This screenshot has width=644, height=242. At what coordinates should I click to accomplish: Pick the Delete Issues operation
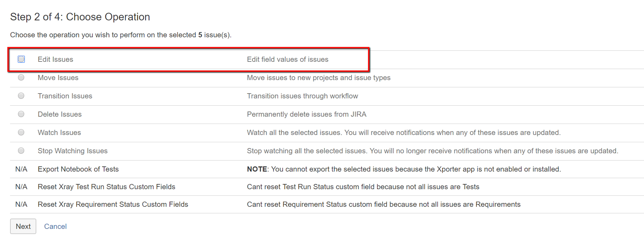(x=21, y=114)
